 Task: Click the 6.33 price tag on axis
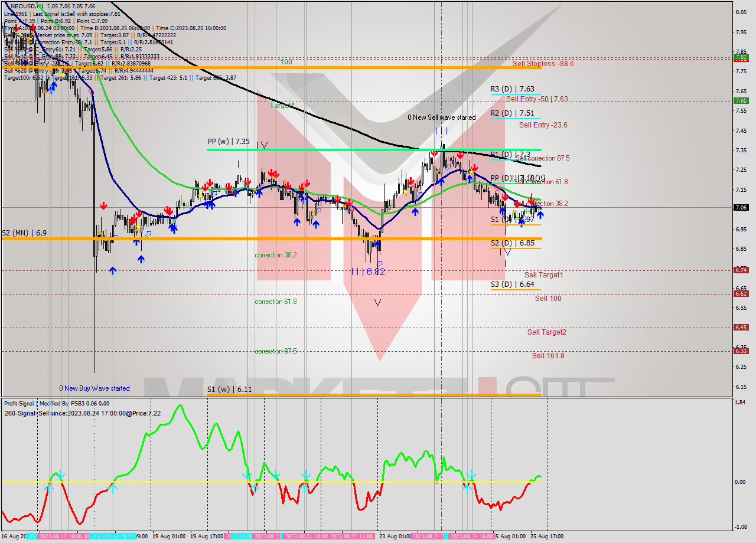[741, 351]
